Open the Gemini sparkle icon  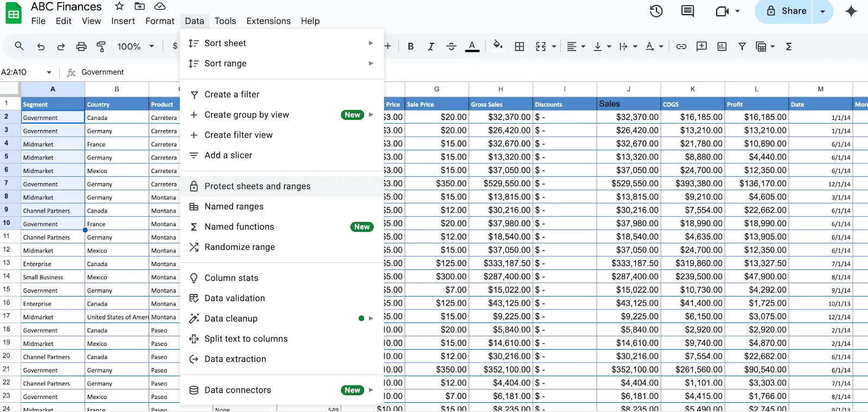click(x=851, y=11)
